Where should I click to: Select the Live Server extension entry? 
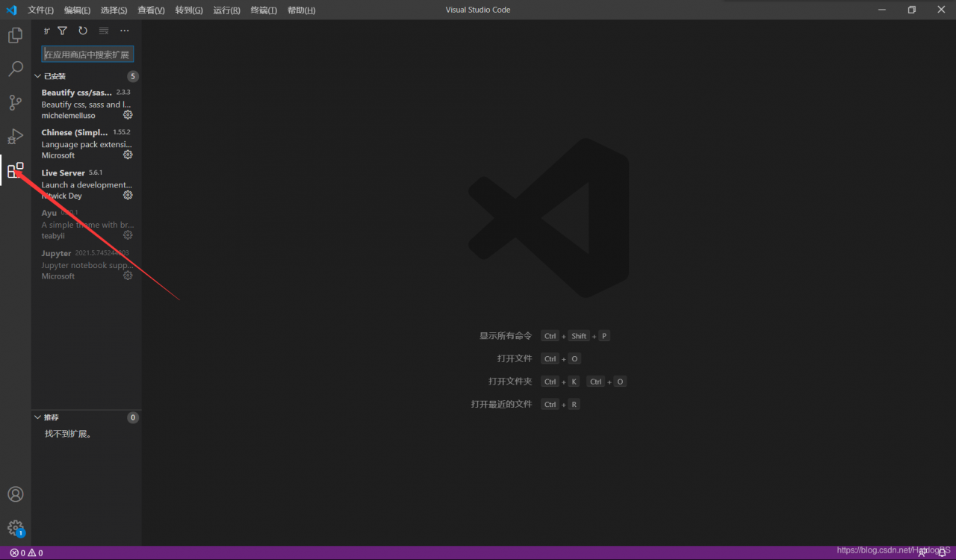(87, 184)
